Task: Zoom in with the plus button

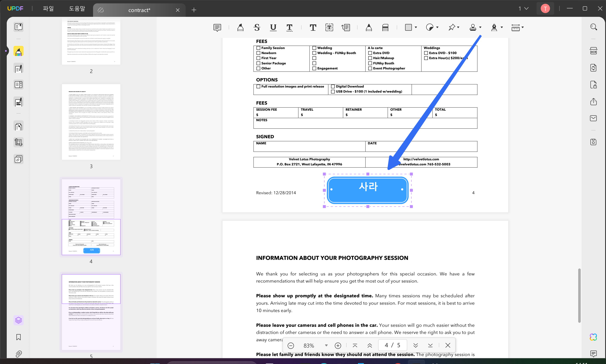Action: click(338, 345)
